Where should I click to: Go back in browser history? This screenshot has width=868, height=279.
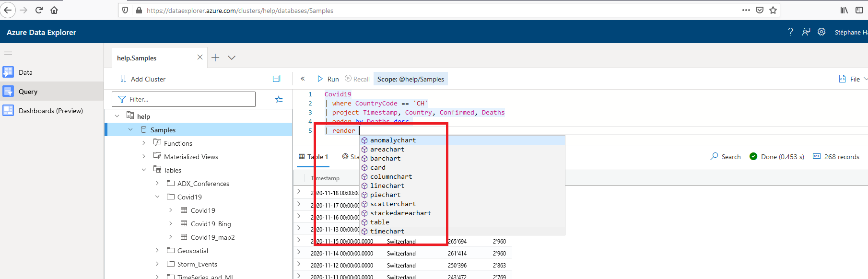8,10
